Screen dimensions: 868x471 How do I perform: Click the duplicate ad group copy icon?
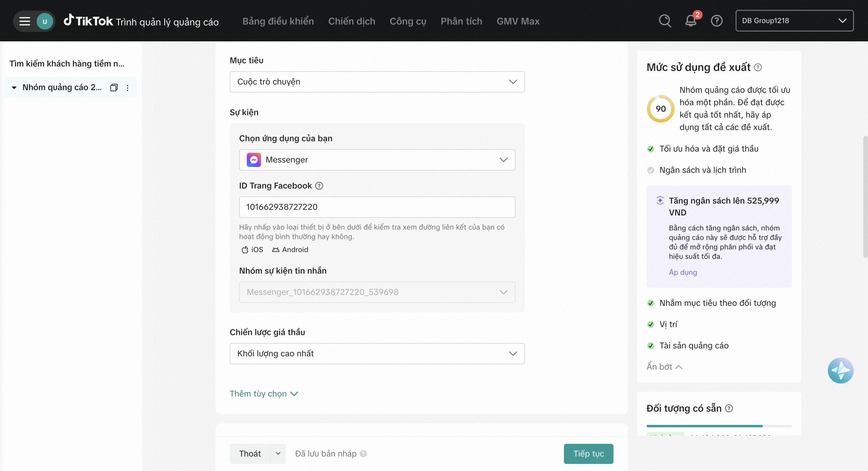point(114,88)
